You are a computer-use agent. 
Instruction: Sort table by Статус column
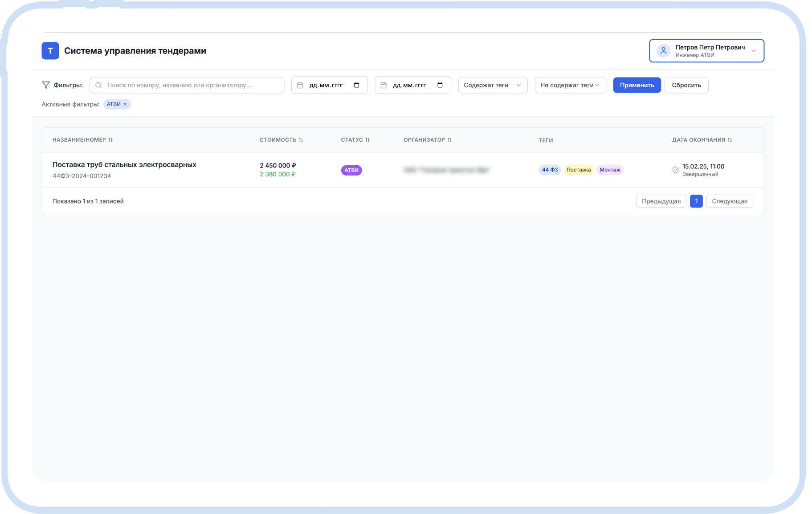[367, 140]
